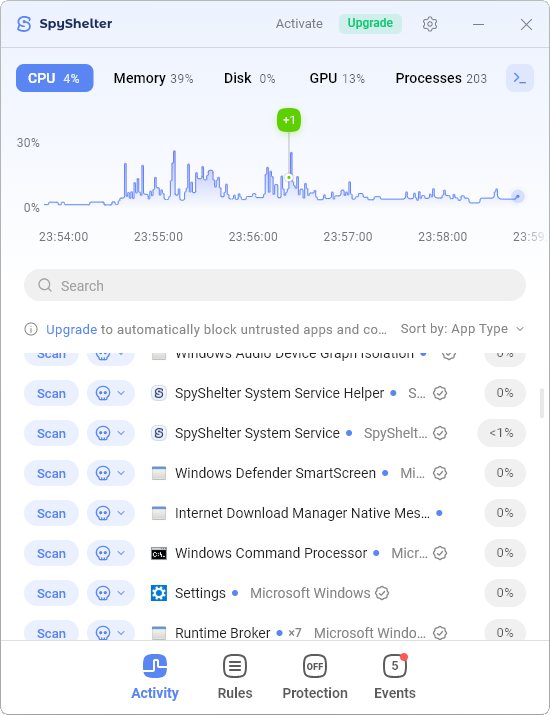Viewport: 550px width, 715px height.
Task: Click the blue Upgrade link in notice
Action: 72,329
